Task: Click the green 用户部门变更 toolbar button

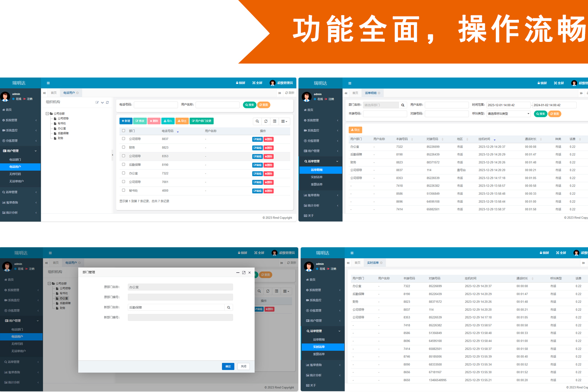Action: [x=201, y=121]
